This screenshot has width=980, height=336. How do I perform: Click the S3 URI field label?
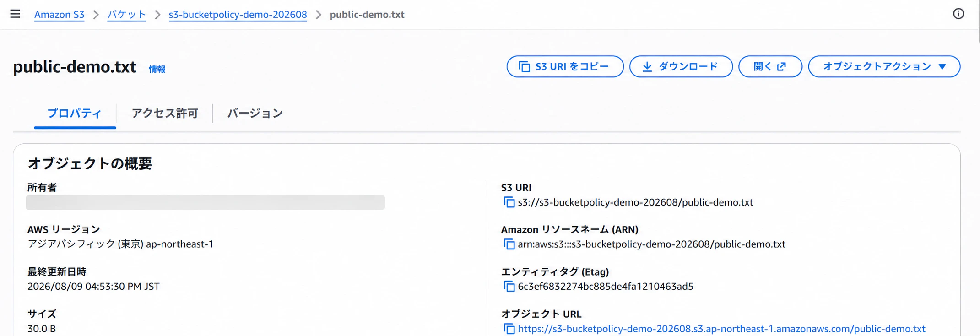516,188
